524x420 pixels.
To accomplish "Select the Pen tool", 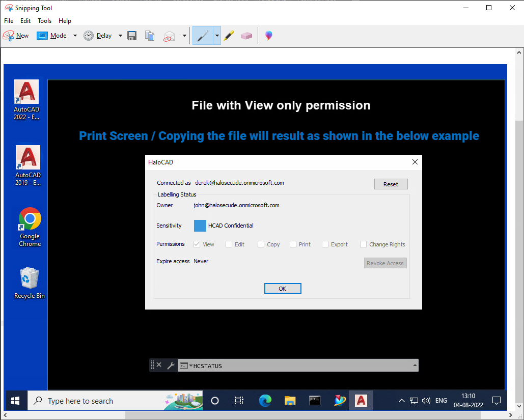I will [x=203, y=36].
